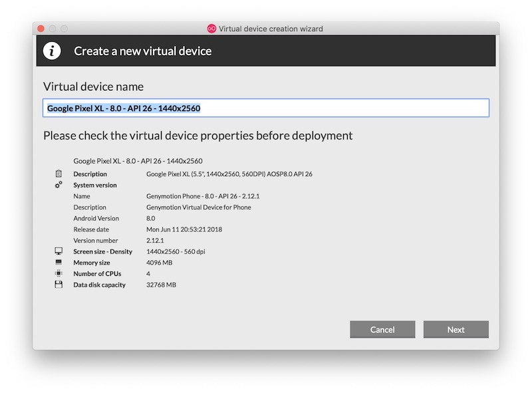
Task: Click the 'Google Pixel XL (5.5", 1440x2560, 560DPI)' value
Action: point(229,174)
